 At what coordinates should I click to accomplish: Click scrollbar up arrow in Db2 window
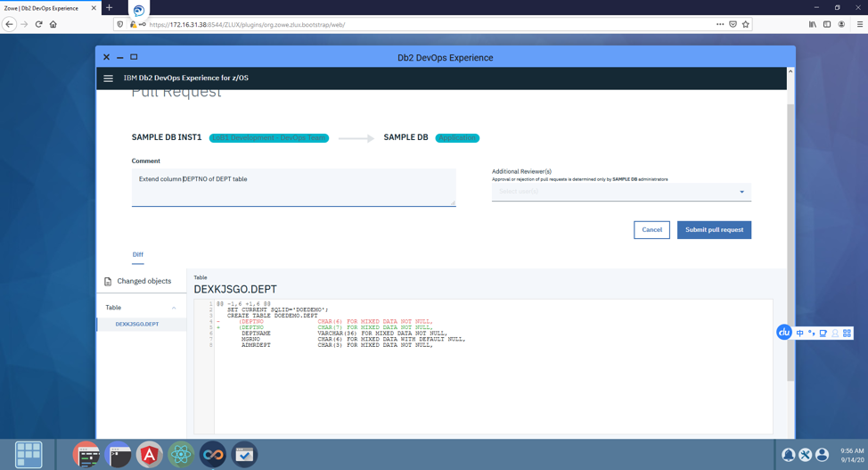click(790, 71)
